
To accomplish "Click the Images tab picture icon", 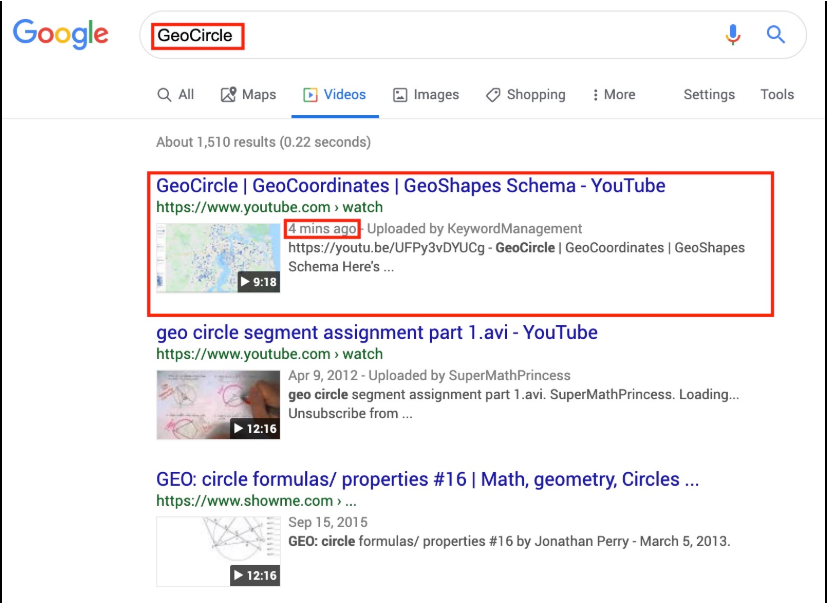I will (x=400, y=95).
